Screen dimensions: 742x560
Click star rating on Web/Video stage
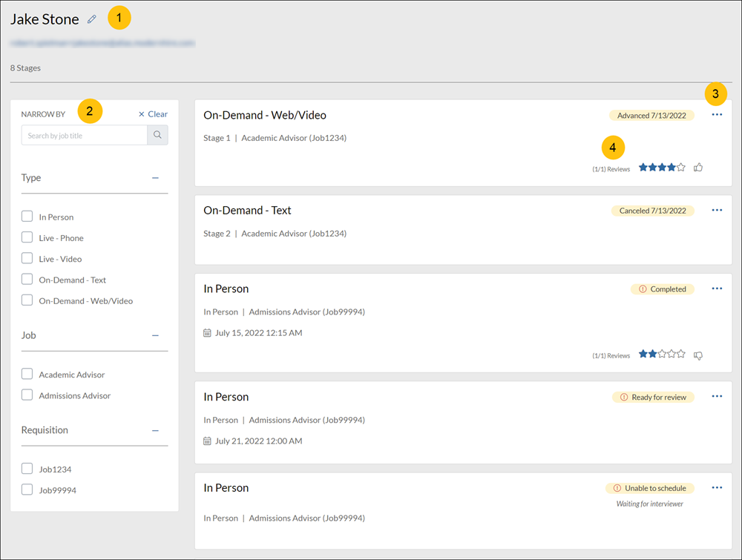point(661,168)
